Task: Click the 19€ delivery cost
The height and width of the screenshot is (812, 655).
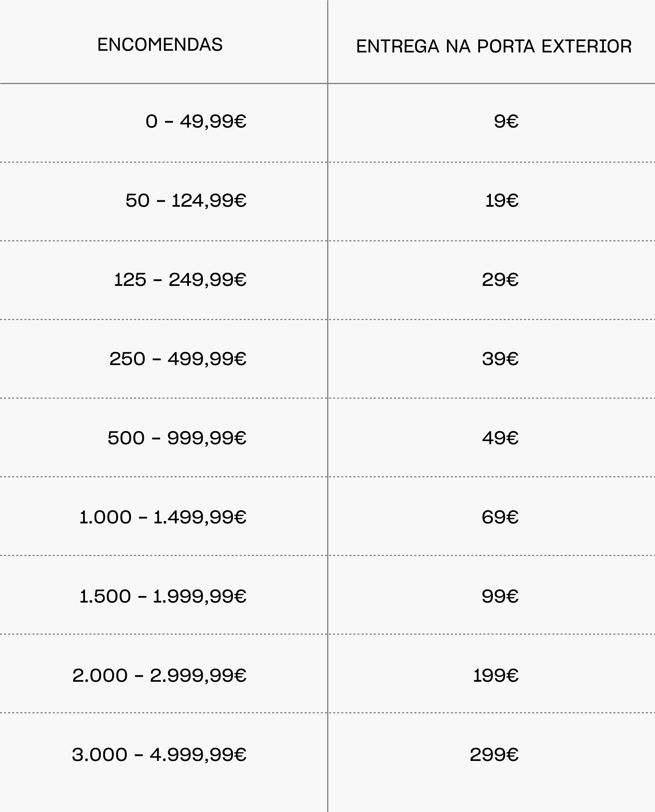Action: coord(502,201)
